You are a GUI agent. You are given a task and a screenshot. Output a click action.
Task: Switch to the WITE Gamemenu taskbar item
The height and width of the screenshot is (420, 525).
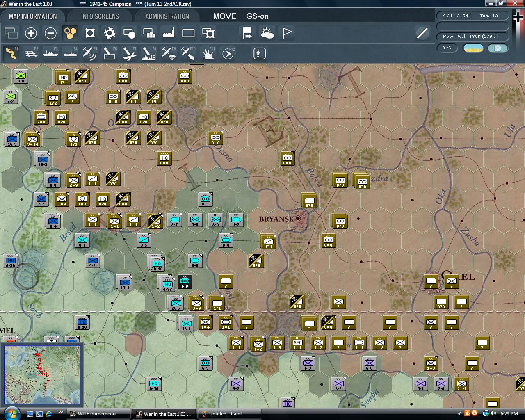98,414
